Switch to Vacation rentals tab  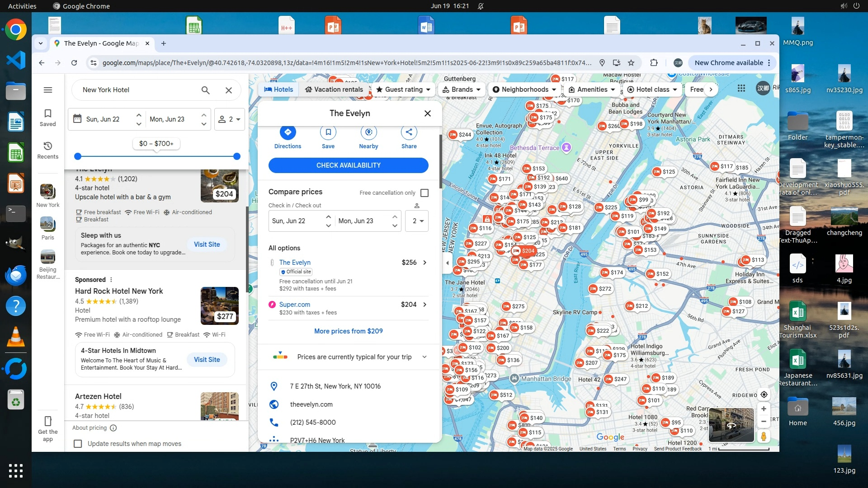coord(334,89)
